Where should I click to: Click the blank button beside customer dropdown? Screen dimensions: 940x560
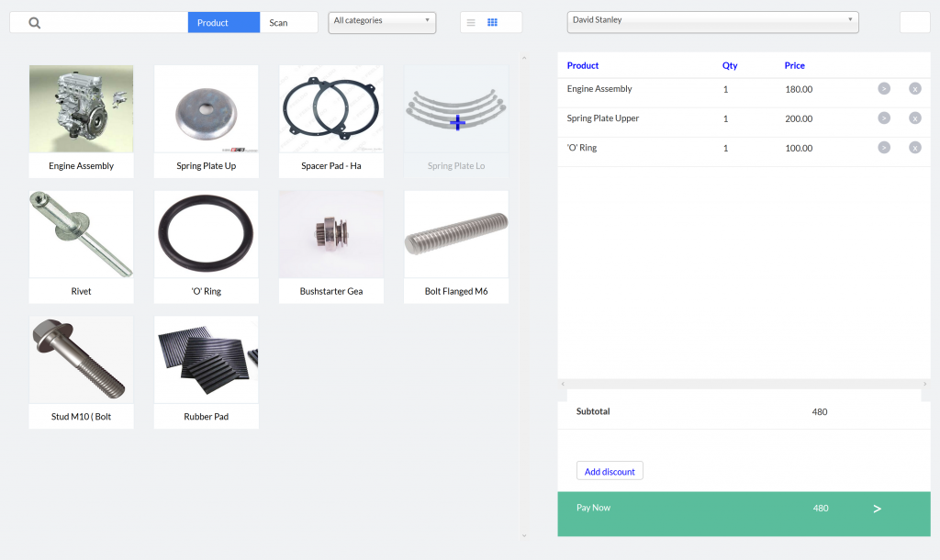[x=915, y=22]
